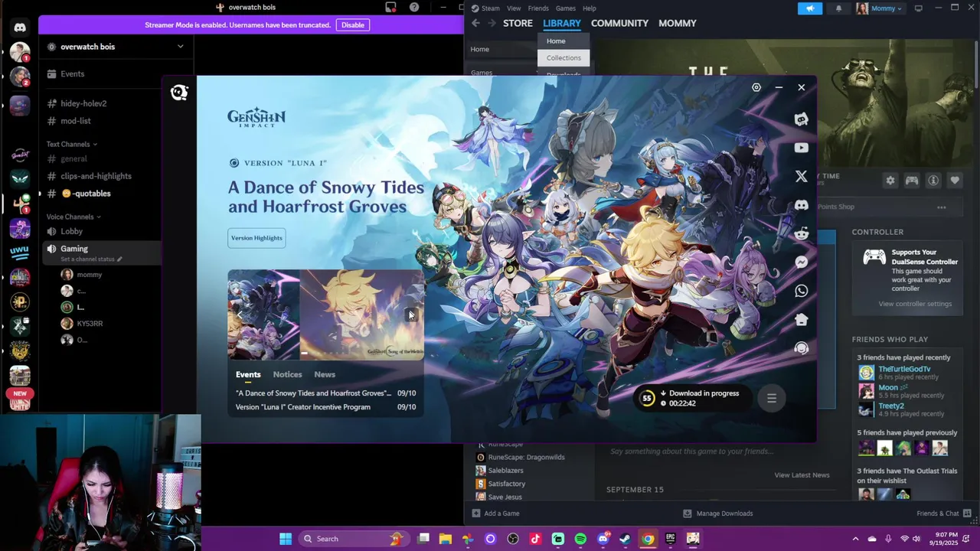
Task: Open Steam Help menu
Action: click(590, 8)
